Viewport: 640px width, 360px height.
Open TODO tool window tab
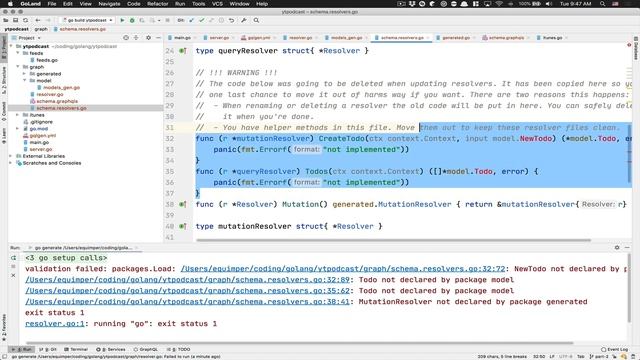point(179,349)
